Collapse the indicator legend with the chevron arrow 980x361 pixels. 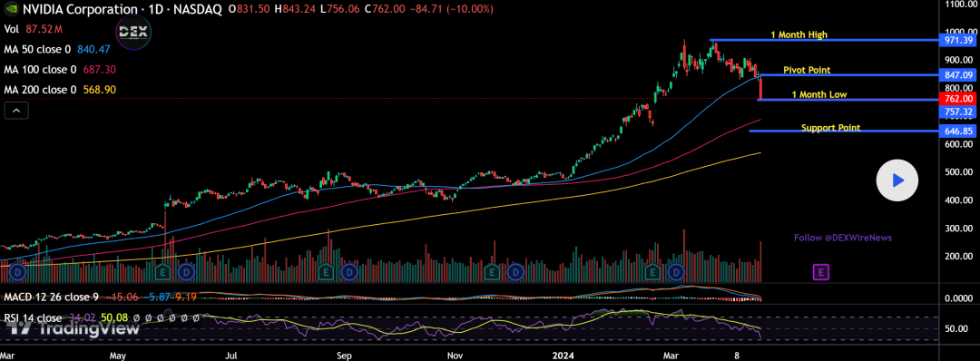click(16, 112)
